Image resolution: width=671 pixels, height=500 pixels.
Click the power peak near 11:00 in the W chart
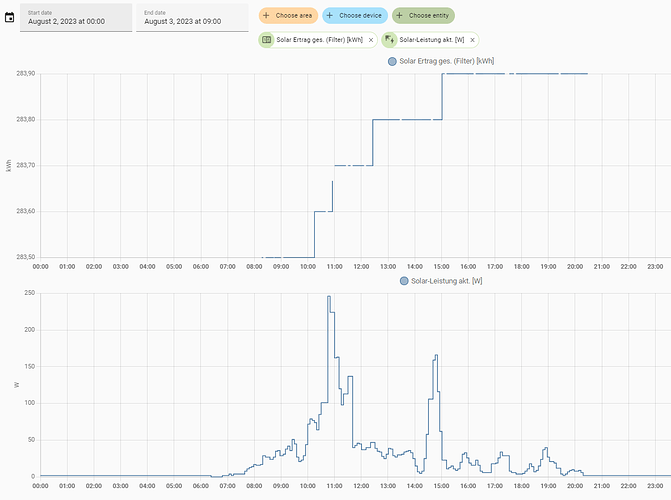pyautogui.click(x=329, y=297)
